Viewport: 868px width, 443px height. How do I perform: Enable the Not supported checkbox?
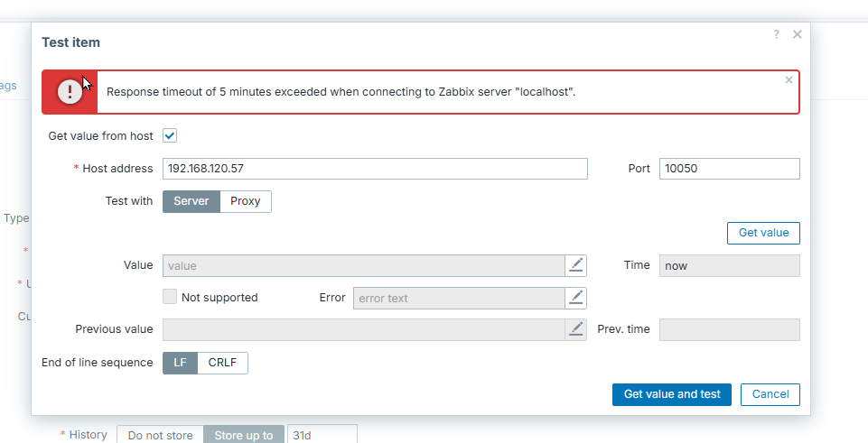[170, 297]
